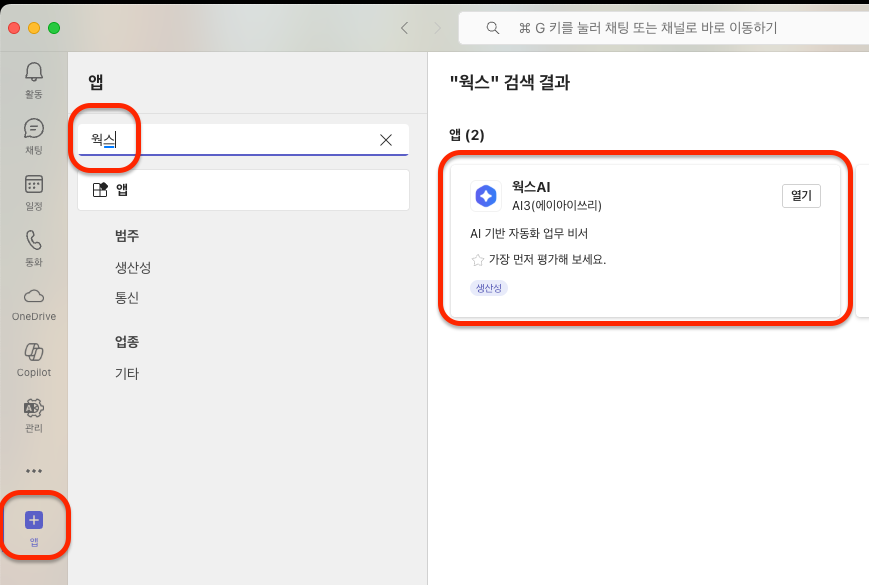The image size is (869, 585).
Task: Click the 생산성 tag on 웍스AI card
Action: click(x=489, y=288)
